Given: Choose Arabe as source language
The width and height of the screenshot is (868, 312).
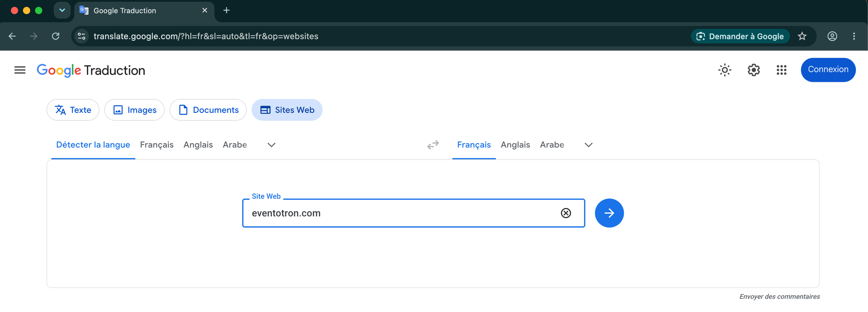Looking at the screenshot, I should pos(235,145).
